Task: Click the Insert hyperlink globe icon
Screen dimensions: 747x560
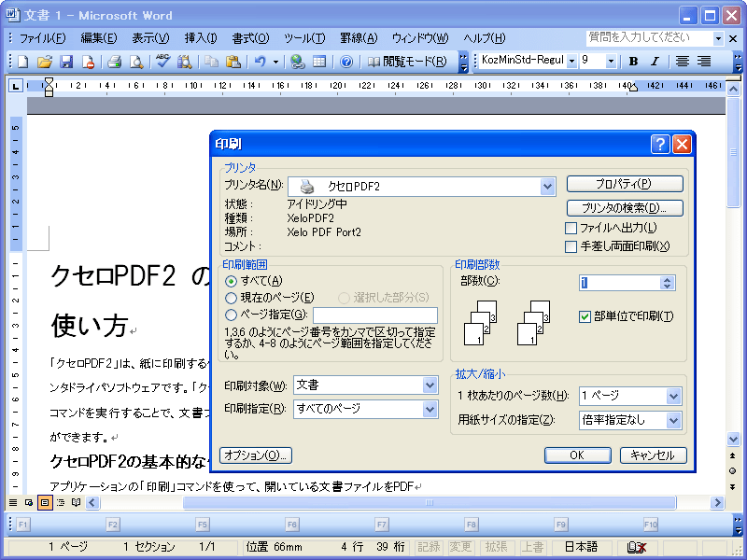Action: pos(298,62)
